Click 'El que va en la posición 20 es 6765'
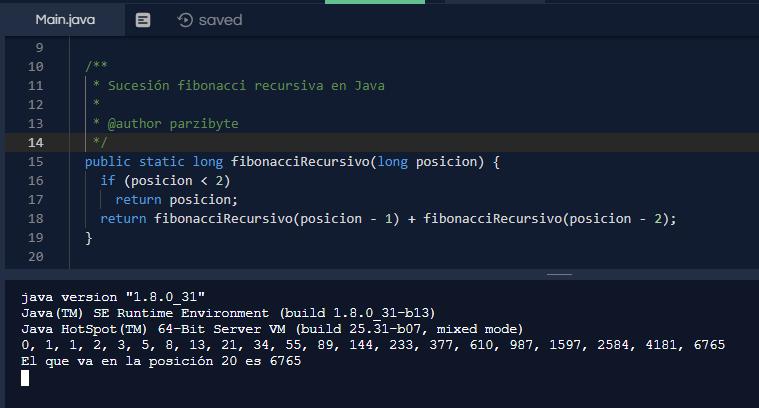The width and height of the screenshot is (759, 408). pyautogui.click(x=161, y=361)
